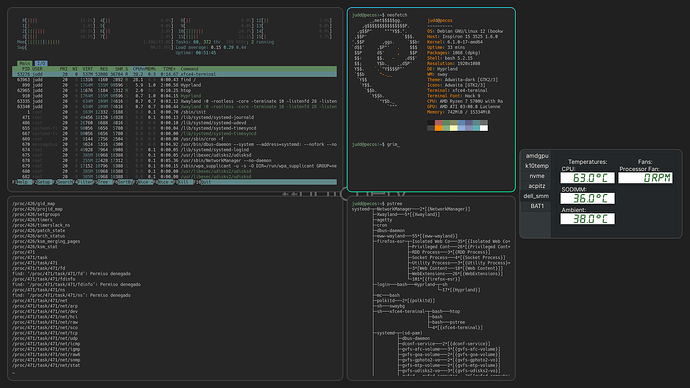Select the systemd-logind process row

click(x=175, y=150)
